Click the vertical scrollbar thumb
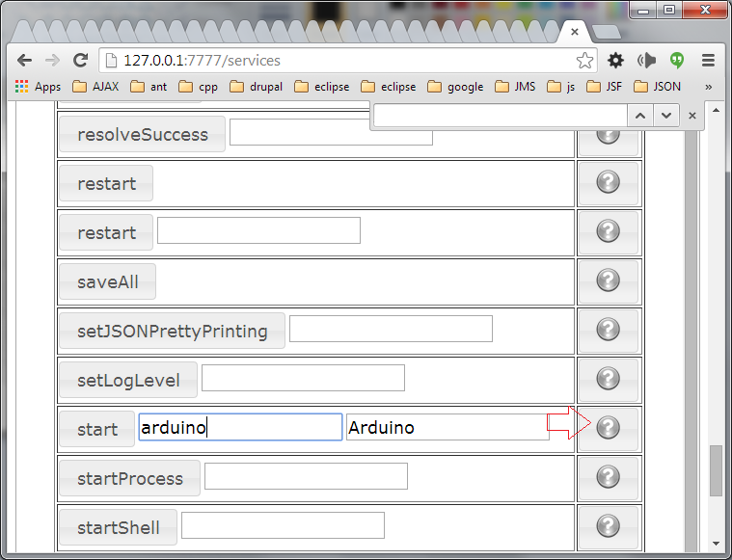Image resolution: width=732 pixels, height=560 pixels. (x=716, y=470)
